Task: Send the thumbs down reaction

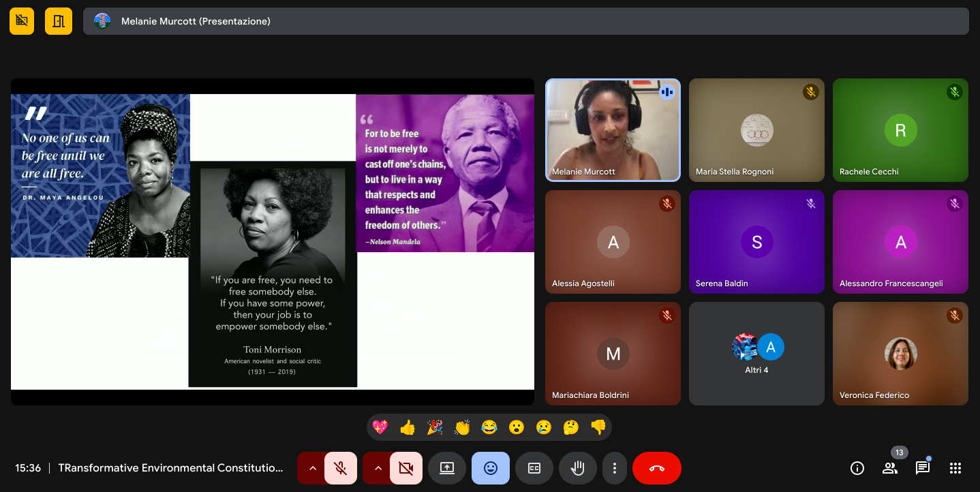Action: (598, 427)
